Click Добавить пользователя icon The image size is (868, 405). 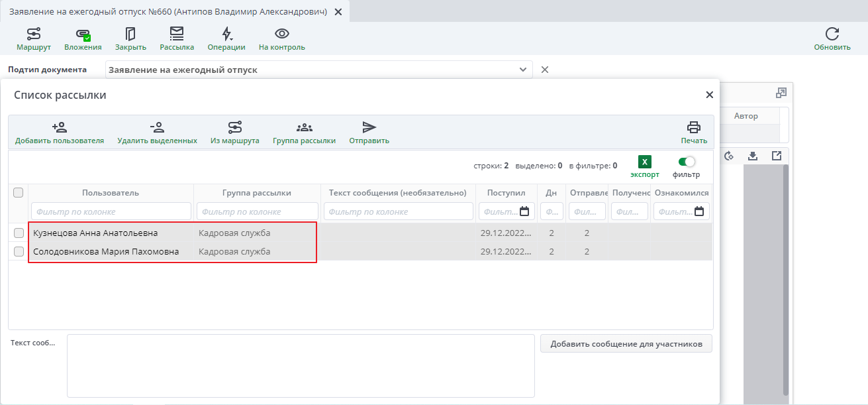coord(60,127)
